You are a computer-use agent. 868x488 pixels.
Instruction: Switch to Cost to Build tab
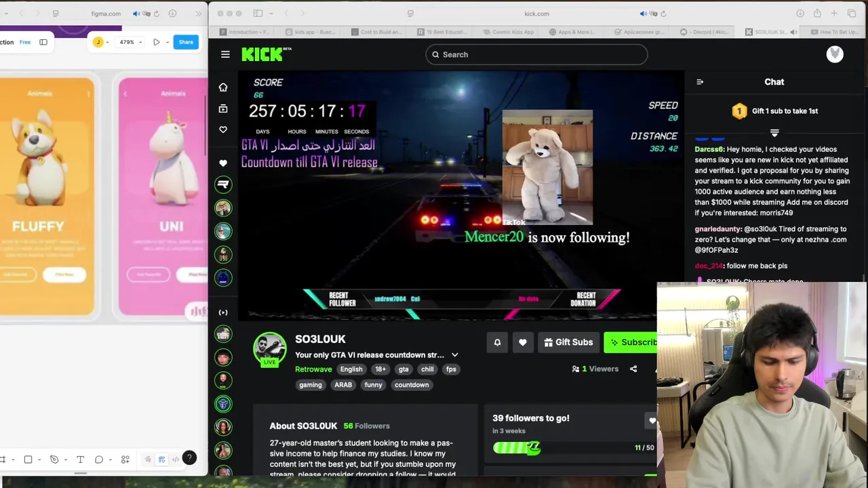376,32
